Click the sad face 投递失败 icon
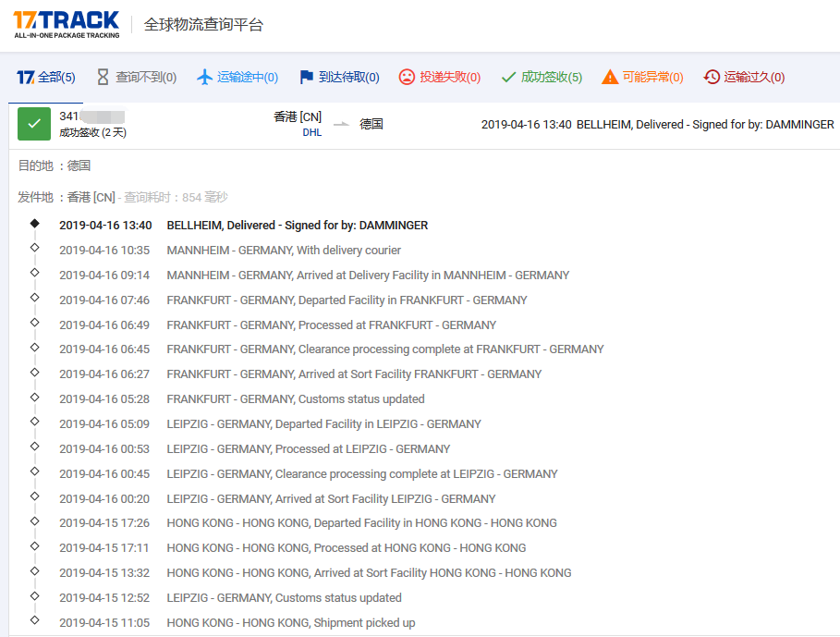 point(407,78)
